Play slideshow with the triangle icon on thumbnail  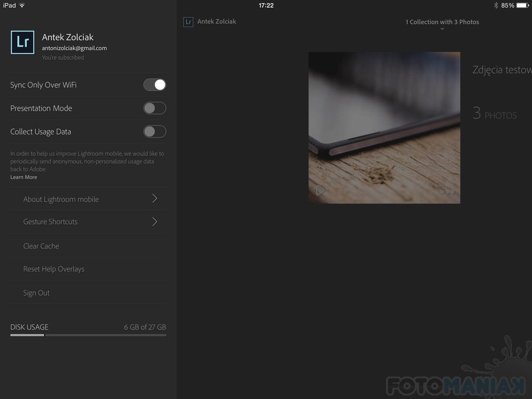320,191
